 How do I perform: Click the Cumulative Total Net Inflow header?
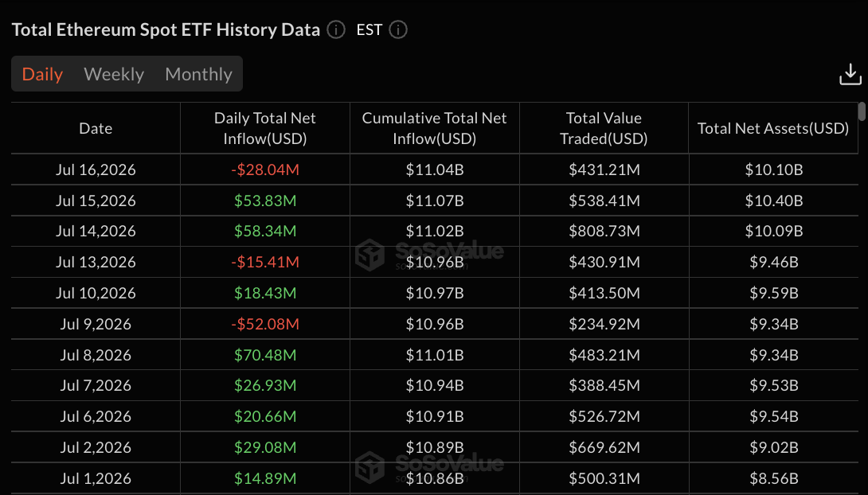pos(435,128)
